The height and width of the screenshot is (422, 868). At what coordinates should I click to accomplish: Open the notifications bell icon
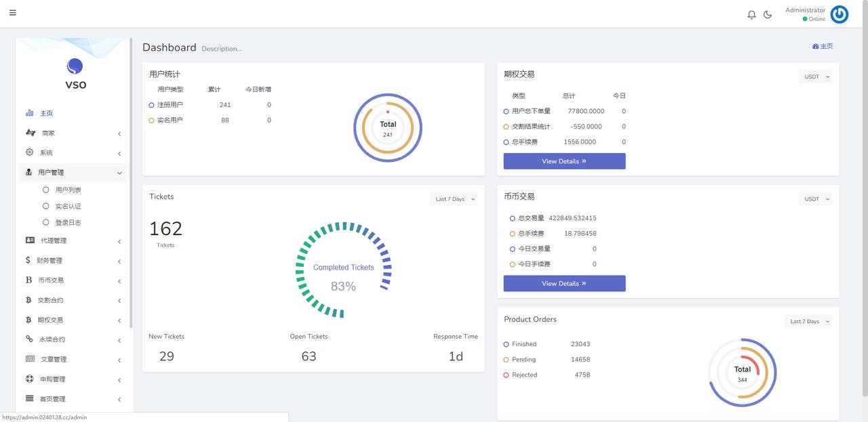coord(749,13)
